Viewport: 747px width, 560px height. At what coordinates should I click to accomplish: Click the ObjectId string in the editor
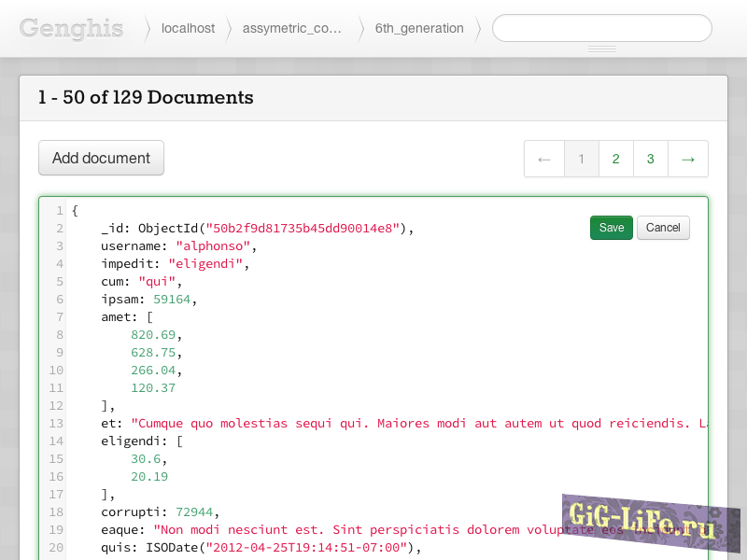(x=303, y=229)
